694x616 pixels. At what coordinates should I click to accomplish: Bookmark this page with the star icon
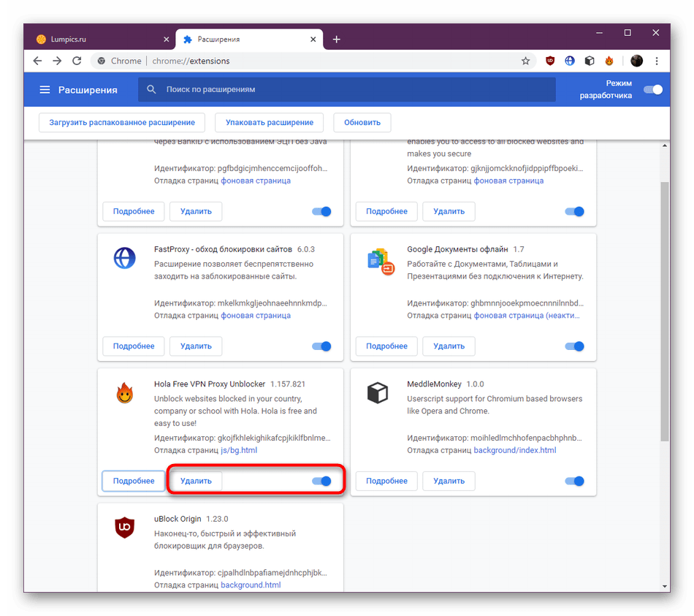(525, 61)
